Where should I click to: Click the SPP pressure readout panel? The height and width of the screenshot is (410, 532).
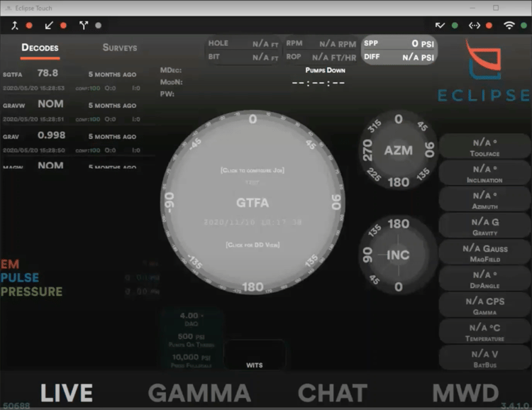(399, 49)
